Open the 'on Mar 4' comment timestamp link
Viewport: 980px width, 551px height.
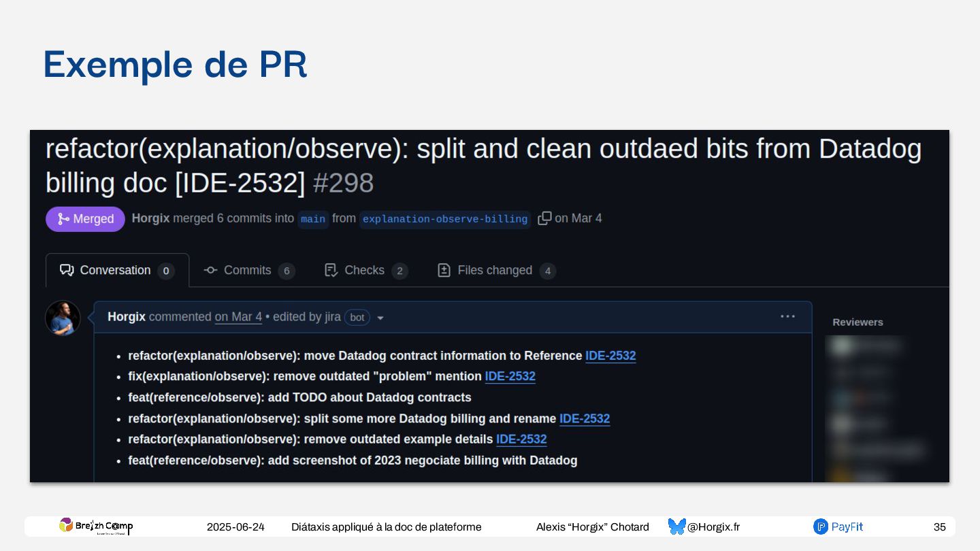[x=238, y=317]
